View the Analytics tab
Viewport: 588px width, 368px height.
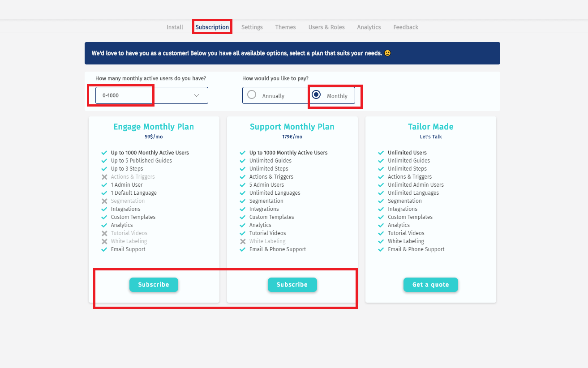369,27
